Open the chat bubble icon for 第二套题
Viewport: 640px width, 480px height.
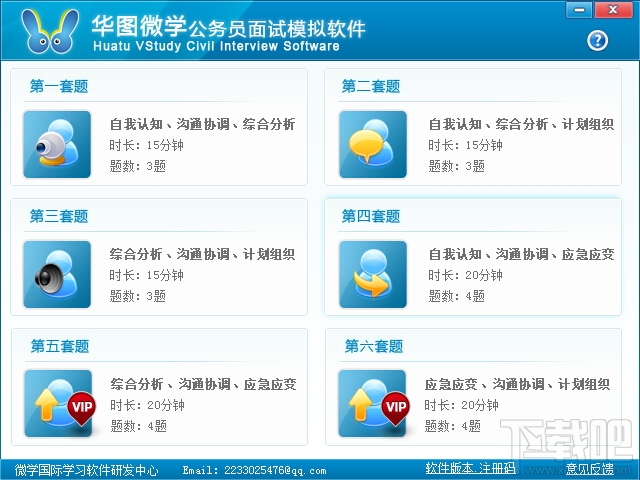373,144
